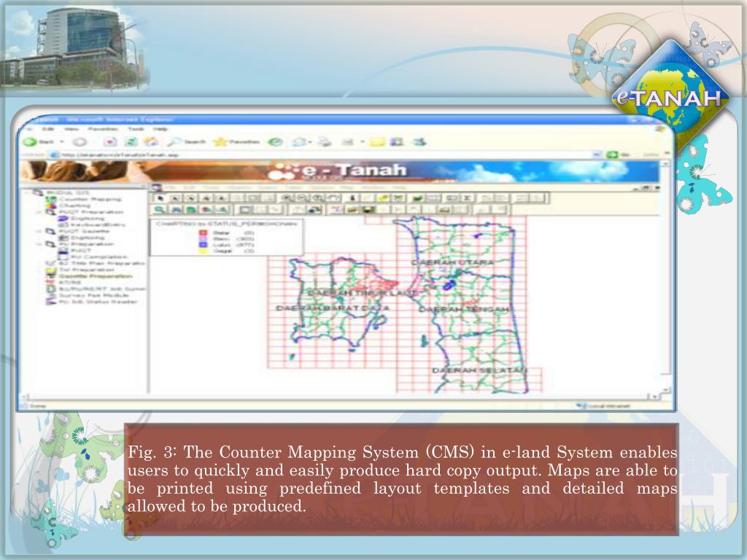Viewport: 747px width, 560px height.
Task: Select the Pan hand tool in the GIS toolbar
Action: coord(333,198)
